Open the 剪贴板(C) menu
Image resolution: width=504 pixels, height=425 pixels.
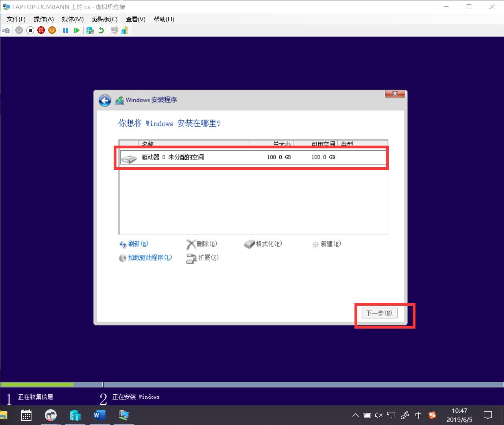(x=105, y=19)
